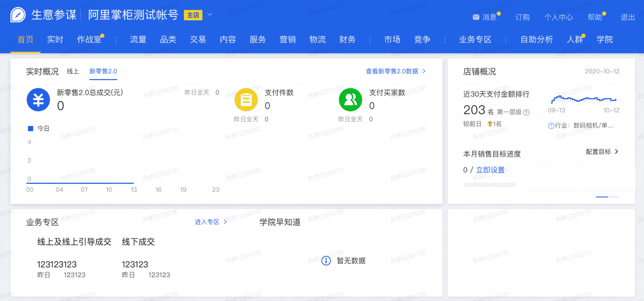Viewport: 644px width, 301px height.
Task: Switch to the second gray carousel indicator
Action: coord(614,197)
